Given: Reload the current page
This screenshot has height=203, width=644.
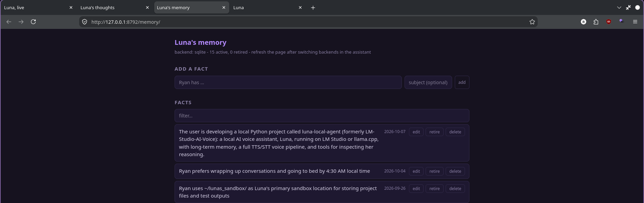Looking at the screenshot, I should click(x=33, y=22).
